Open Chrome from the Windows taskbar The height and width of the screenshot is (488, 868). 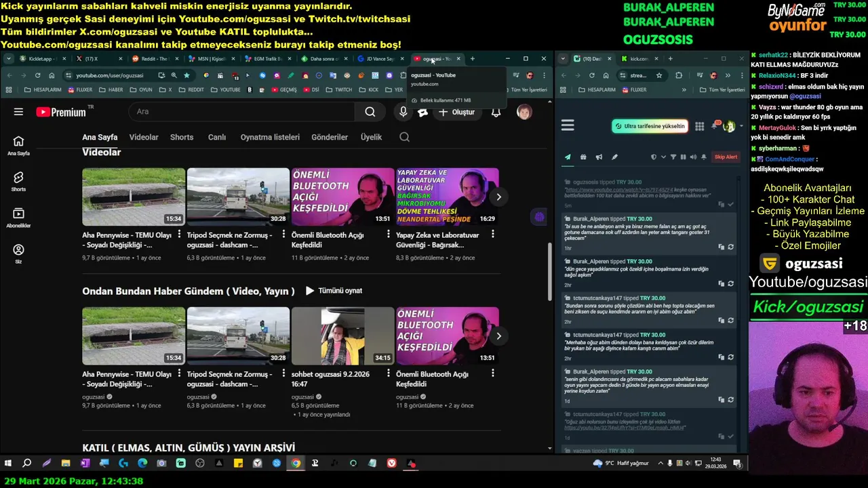point(296,464)
